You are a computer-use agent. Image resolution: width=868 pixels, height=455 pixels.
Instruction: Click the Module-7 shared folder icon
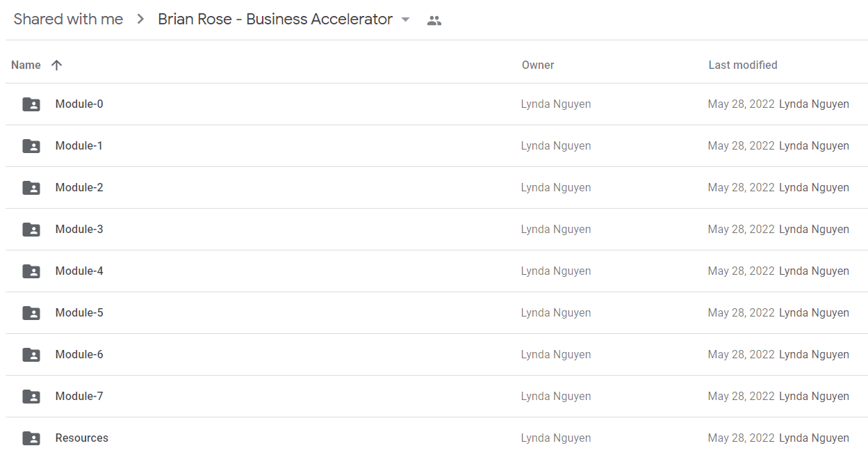[31, 397]
